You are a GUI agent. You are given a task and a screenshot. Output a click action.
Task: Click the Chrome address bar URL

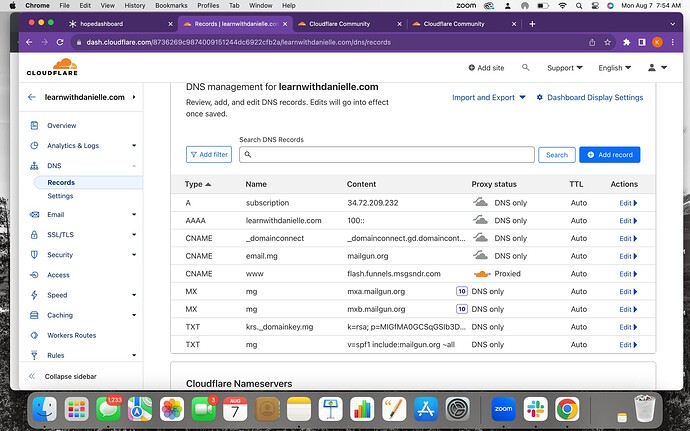coord(239,42)
